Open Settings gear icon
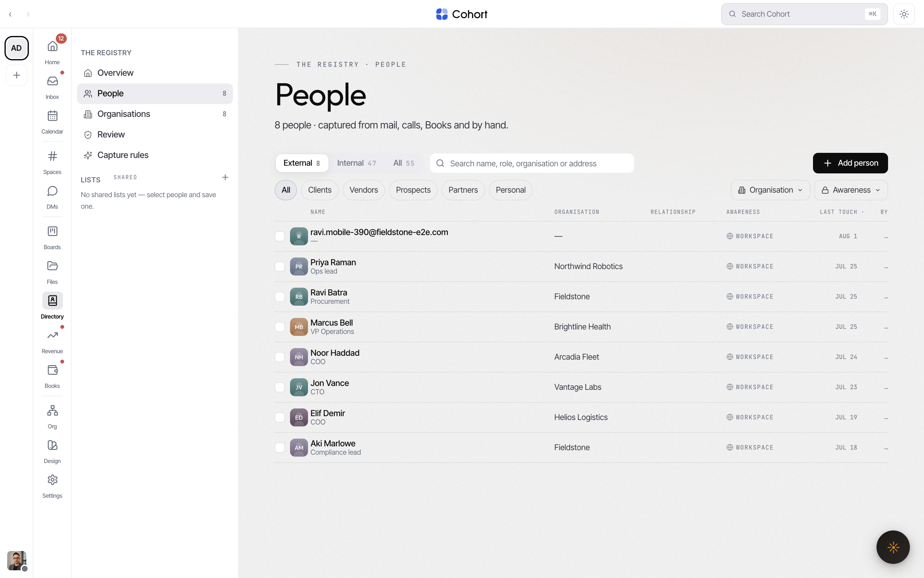Screen dimensions: 924x578 pos(52,486)
